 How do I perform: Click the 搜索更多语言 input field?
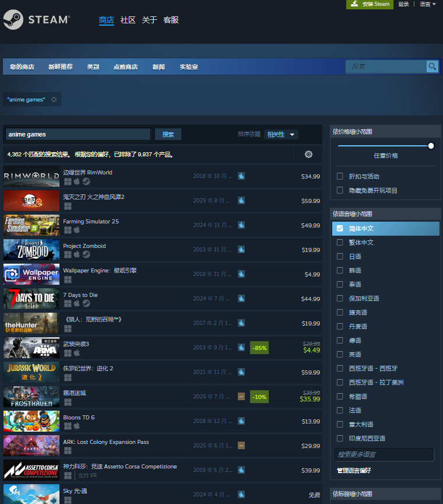[x=384, y=454]
